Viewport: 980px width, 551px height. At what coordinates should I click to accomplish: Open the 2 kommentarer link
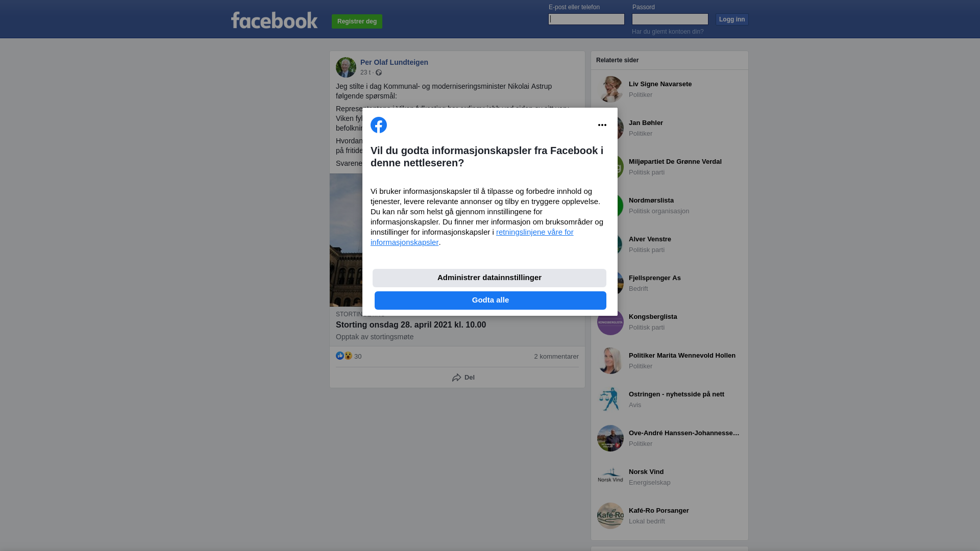[556, 357]
